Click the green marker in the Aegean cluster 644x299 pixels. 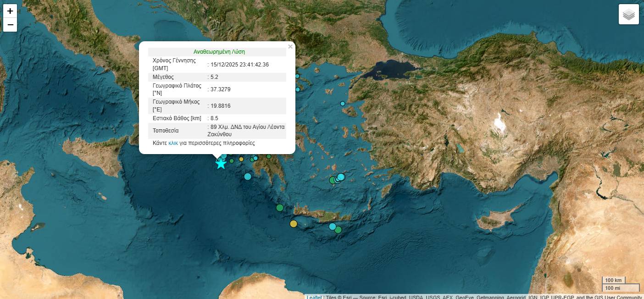pyautogui.click(x=333, y=180)
